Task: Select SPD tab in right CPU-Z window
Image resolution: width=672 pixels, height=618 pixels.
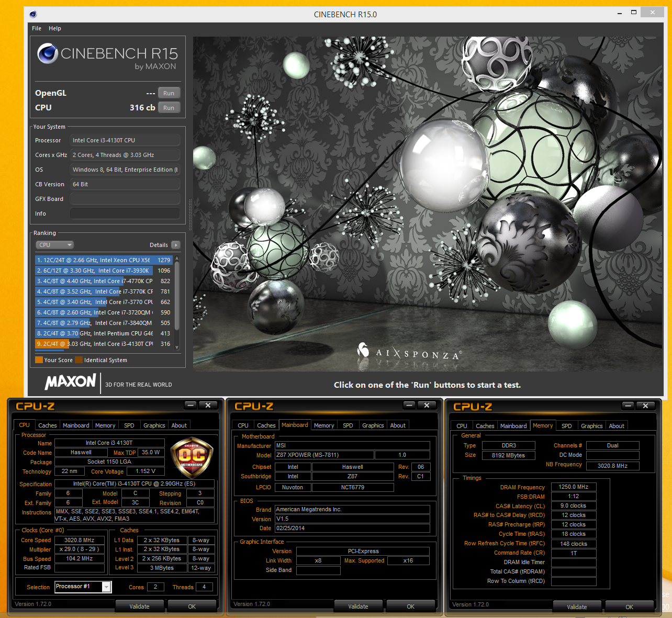Action: pyautogui.click(x=567, y=426)
